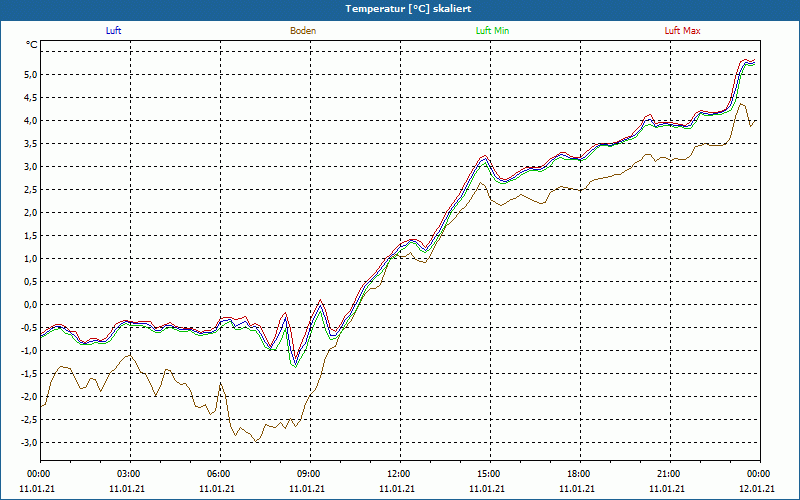Click the '09:00' time axis label
The height and width of the screenshot is (500, 800).
[x=310, y=474]
